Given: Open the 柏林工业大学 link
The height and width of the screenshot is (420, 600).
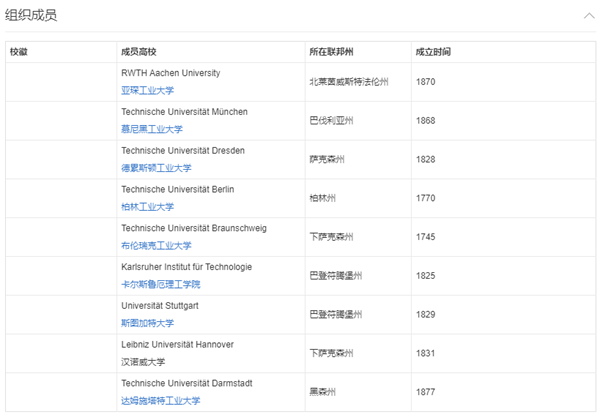Looking at the screenshot, I should pyautogui.click(x=147, y=207).
